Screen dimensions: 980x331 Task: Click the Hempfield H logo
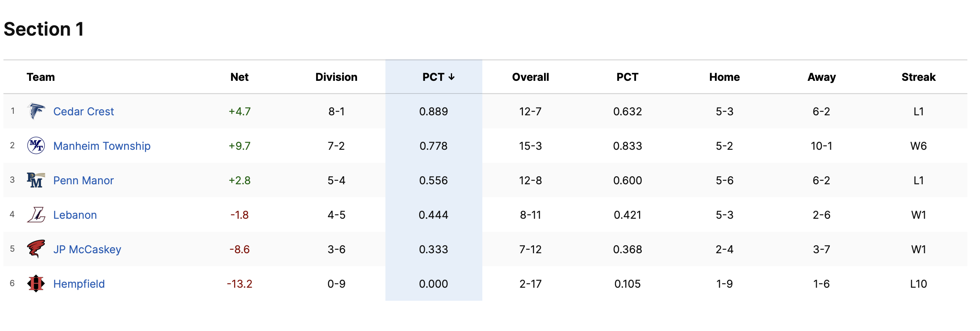pyautogui.click(x=36, y=284)
